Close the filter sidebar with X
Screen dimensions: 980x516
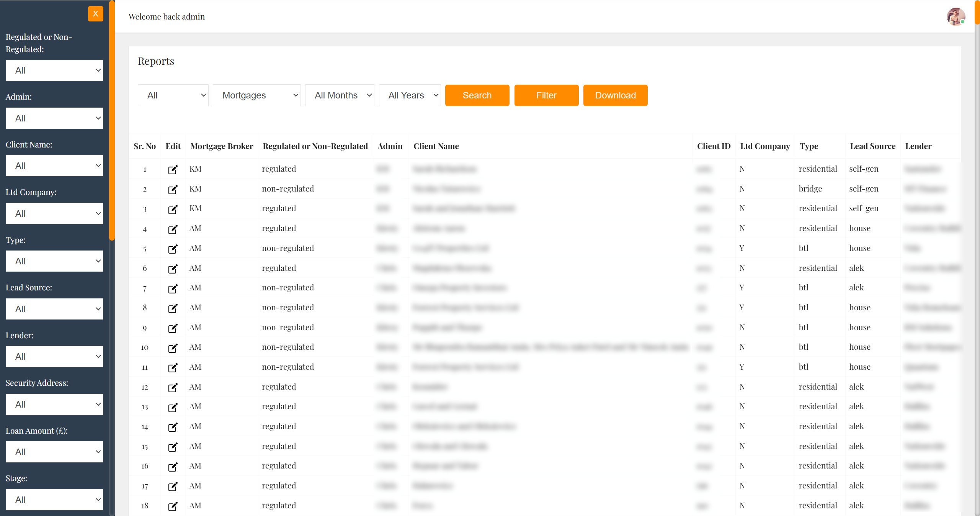[x=95, y=14]
